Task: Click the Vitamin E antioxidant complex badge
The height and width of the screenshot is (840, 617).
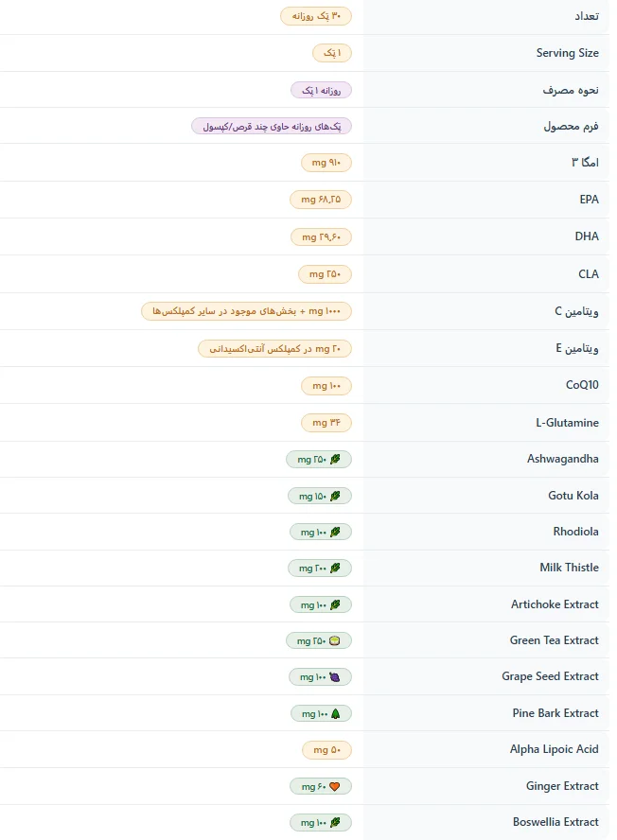Action: tap(274, 349)
